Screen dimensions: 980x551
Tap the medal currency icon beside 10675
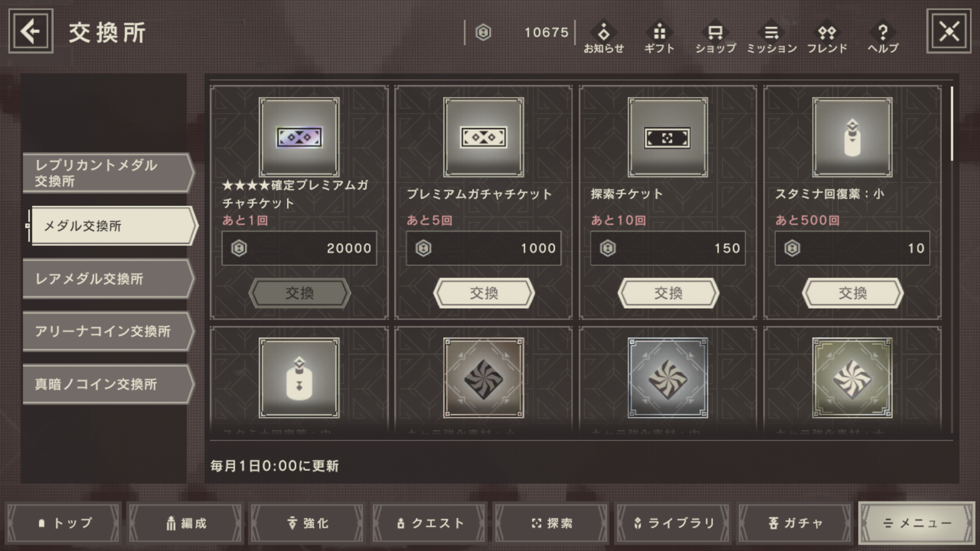(483, 33)
